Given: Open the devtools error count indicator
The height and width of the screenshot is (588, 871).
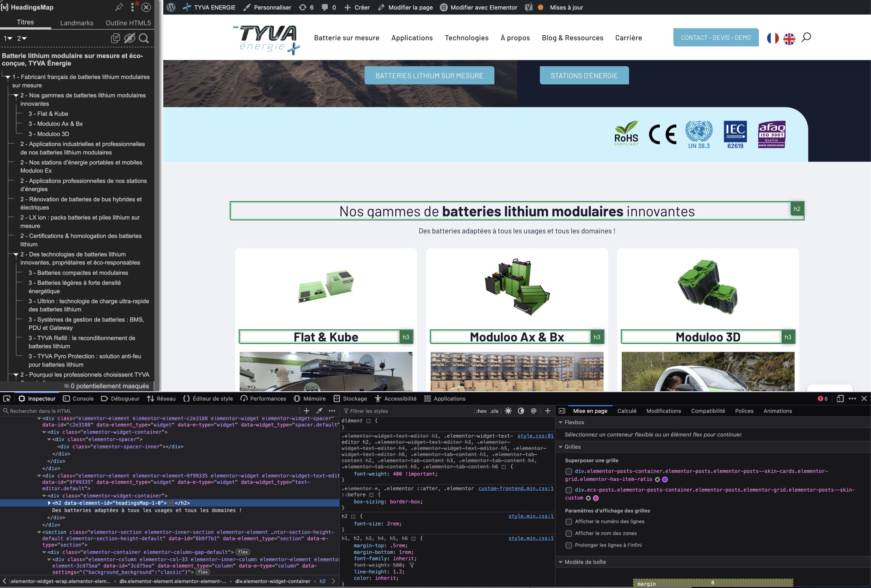Looking at the screenshot, I should pyautogui.click(x=823, y=398).
